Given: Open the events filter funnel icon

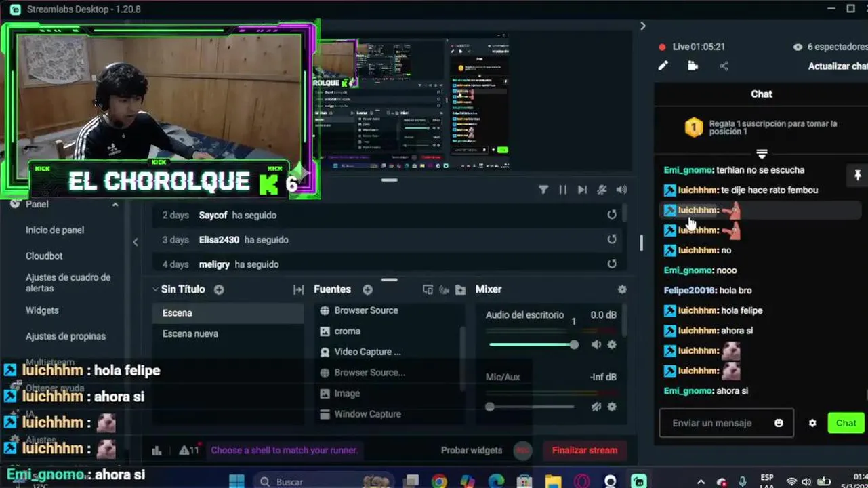Looking at the screenshot, I should point(543,190).
